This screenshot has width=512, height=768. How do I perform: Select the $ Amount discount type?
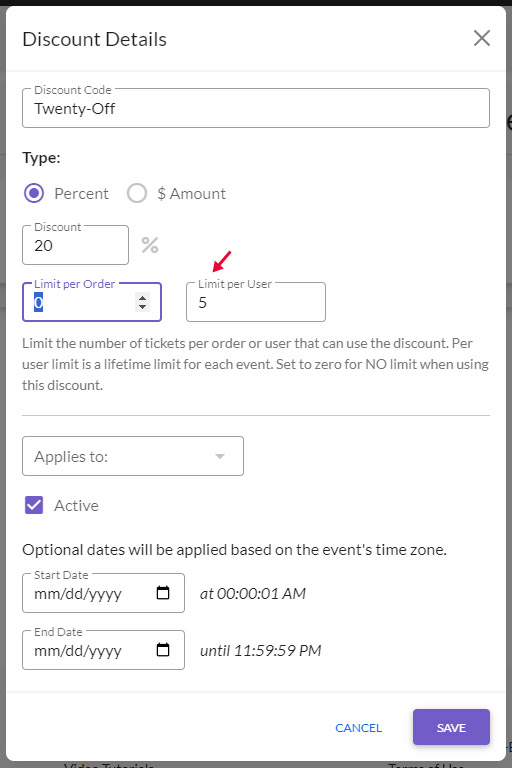[137, 193]
